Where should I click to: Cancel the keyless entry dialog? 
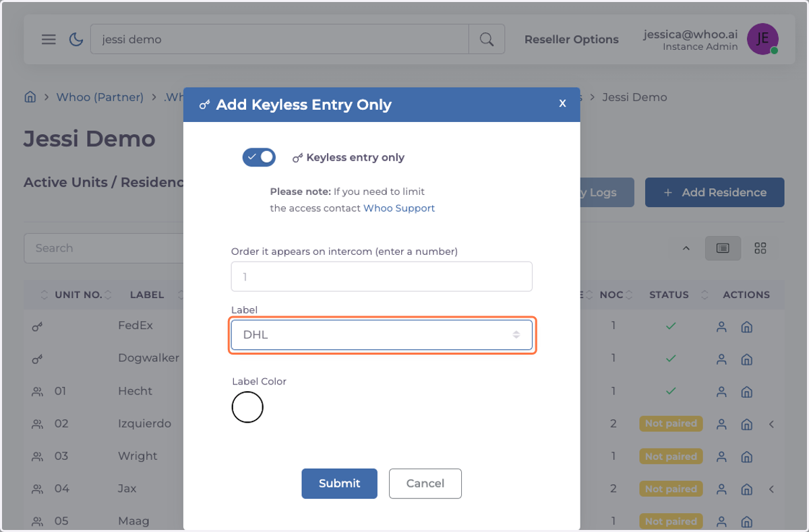[425, 483]
